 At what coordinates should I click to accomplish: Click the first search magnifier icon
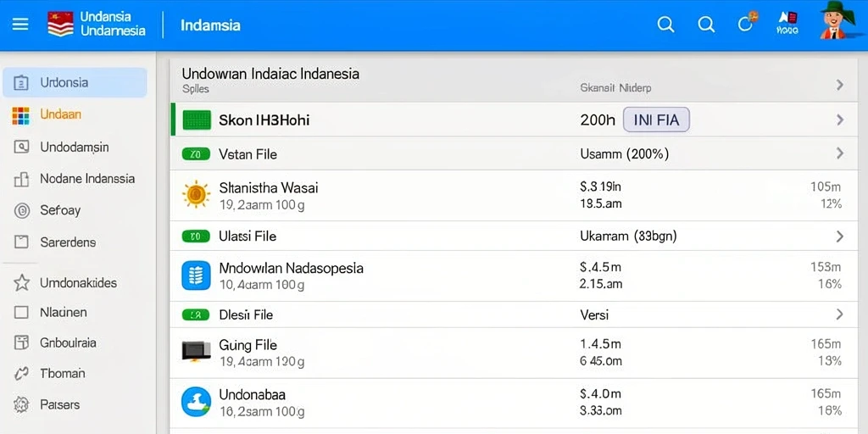(x=665, y=25)
